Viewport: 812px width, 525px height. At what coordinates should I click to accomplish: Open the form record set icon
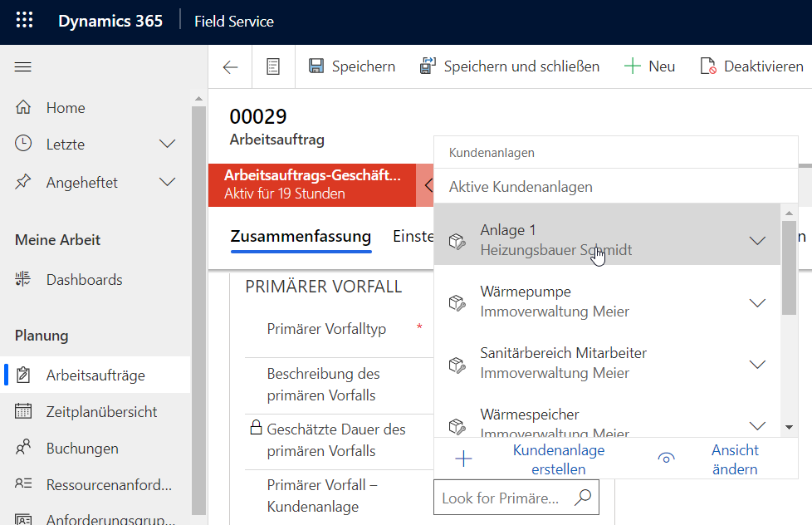point(273,66)
